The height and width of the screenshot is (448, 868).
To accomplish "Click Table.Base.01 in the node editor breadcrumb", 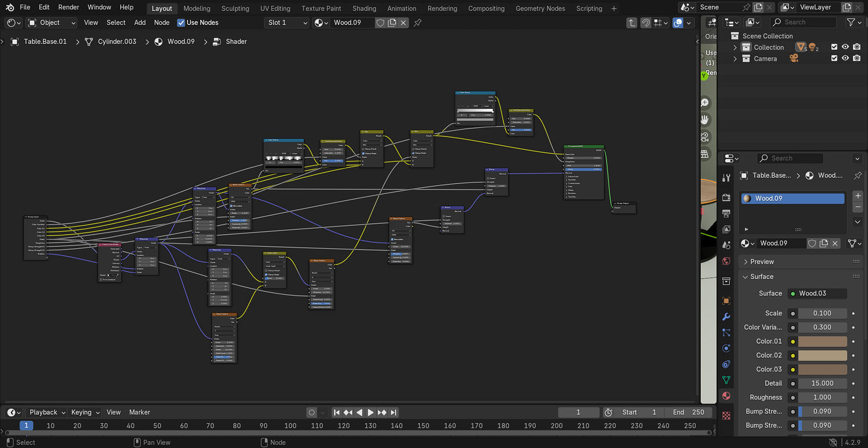I will point(45,42).
